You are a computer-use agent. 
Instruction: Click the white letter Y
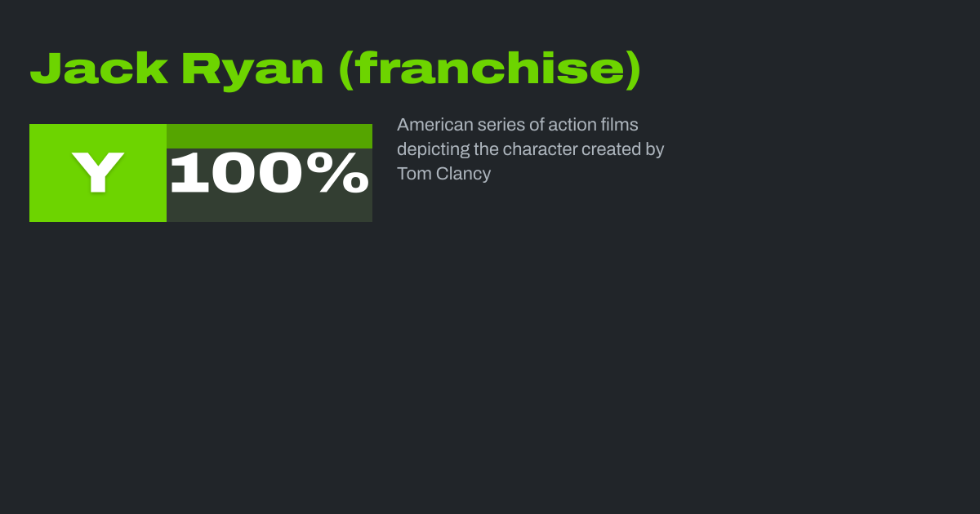click(98, 172)
